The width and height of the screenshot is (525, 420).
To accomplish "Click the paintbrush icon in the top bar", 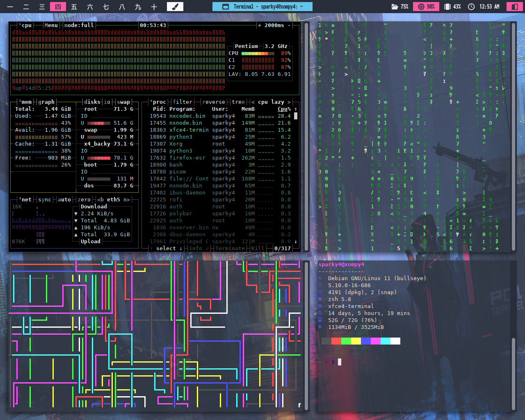I will (x=175, y=7).
